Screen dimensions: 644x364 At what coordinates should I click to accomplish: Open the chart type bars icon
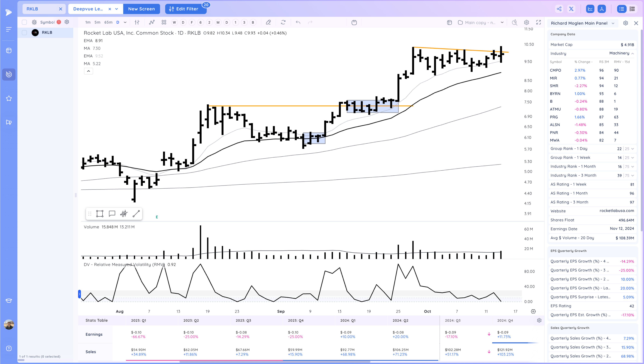[x=137, y=23]
